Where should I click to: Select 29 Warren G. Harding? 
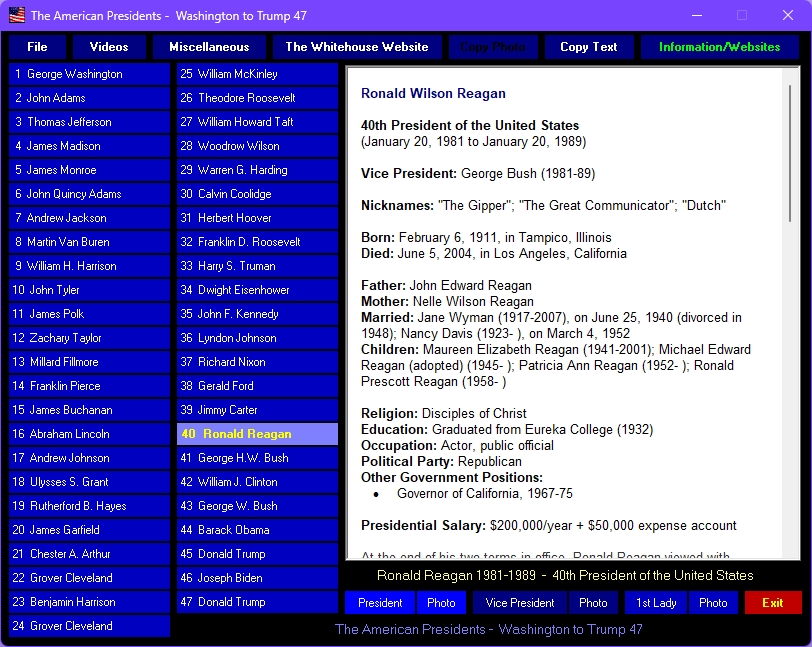257,170
